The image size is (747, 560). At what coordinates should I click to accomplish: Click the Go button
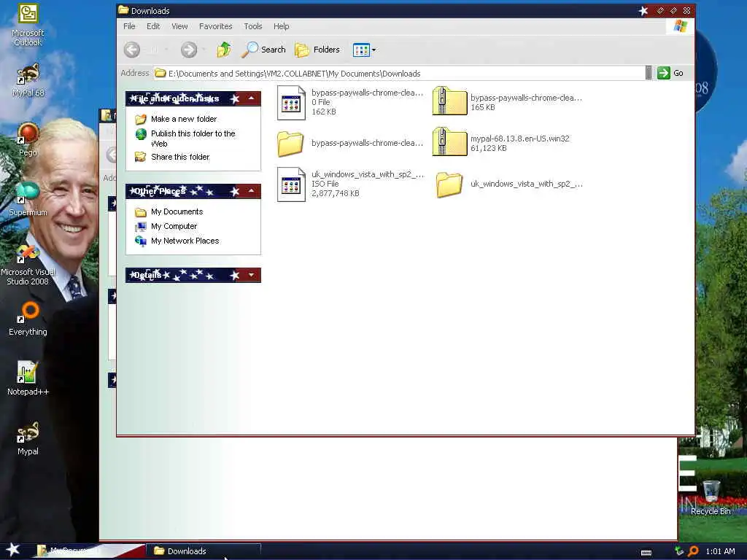pyautogui.click(x=671, y=73)
